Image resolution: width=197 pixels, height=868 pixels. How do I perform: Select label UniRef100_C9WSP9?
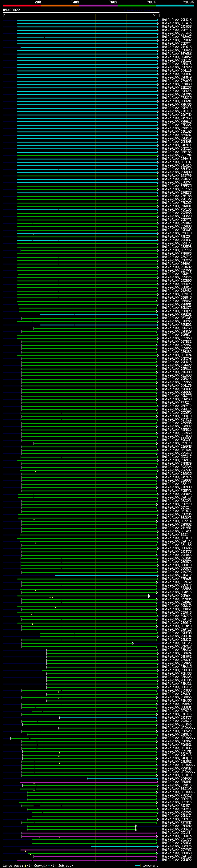click(177, 67)
